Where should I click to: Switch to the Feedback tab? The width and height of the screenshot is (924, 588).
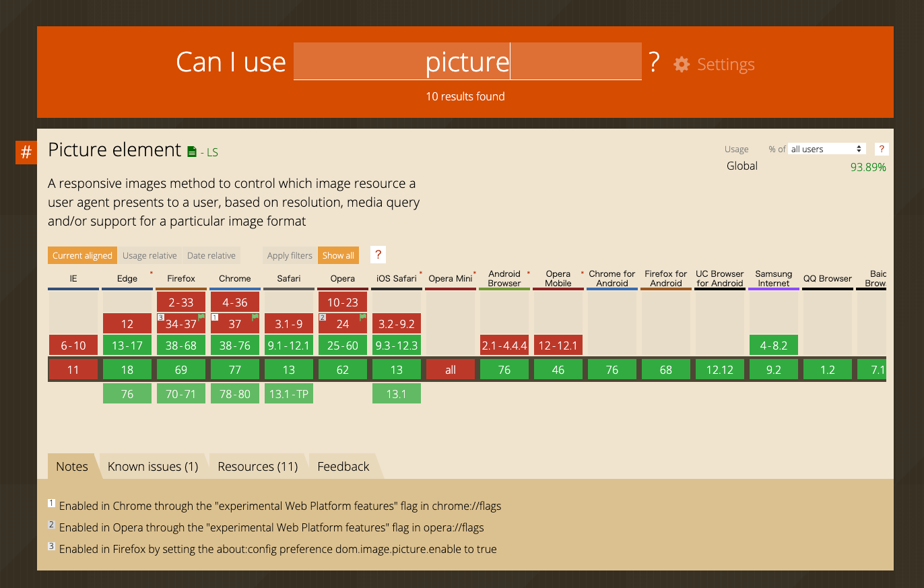pyautogui.click(x=343, y=466)
